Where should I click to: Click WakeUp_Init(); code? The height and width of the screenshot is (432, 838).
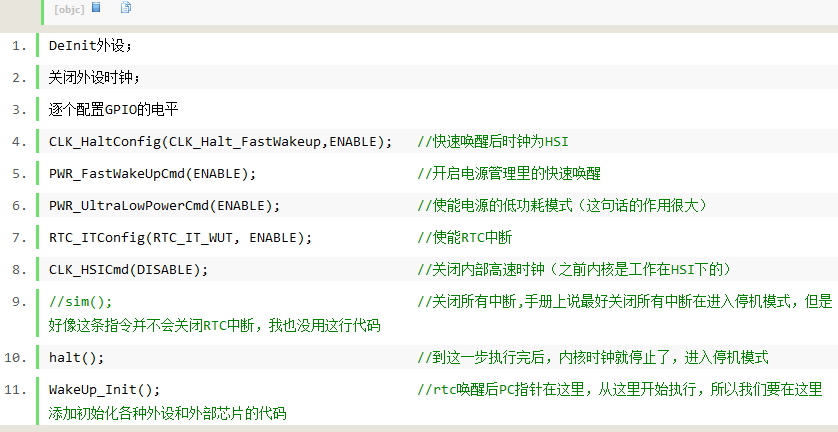(x=105, y=390)
